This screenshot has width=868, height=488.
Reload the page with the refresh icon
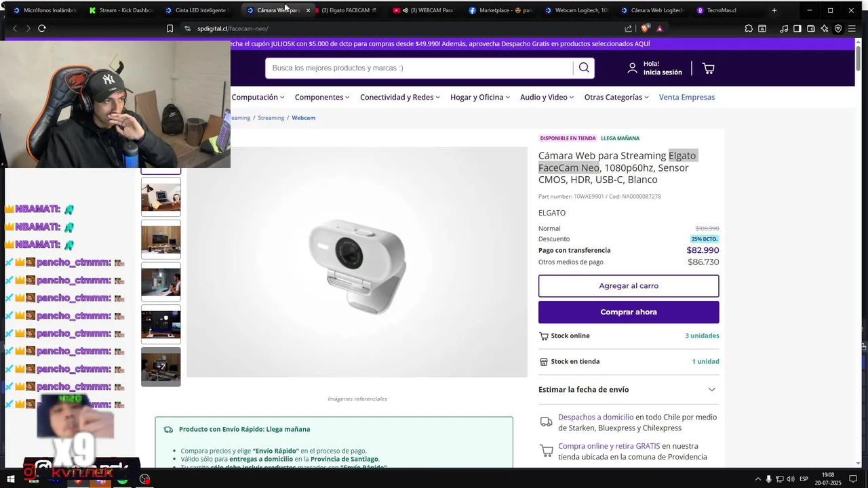click(41, 28)
